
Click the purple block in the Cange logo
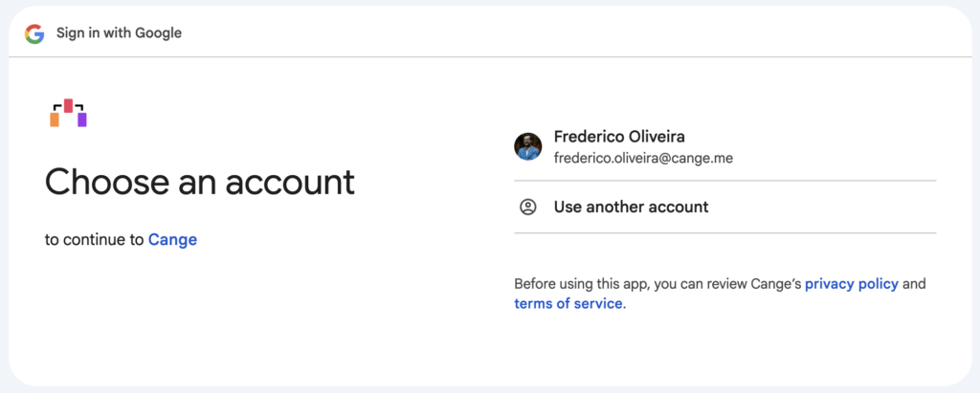coord(82,120)
